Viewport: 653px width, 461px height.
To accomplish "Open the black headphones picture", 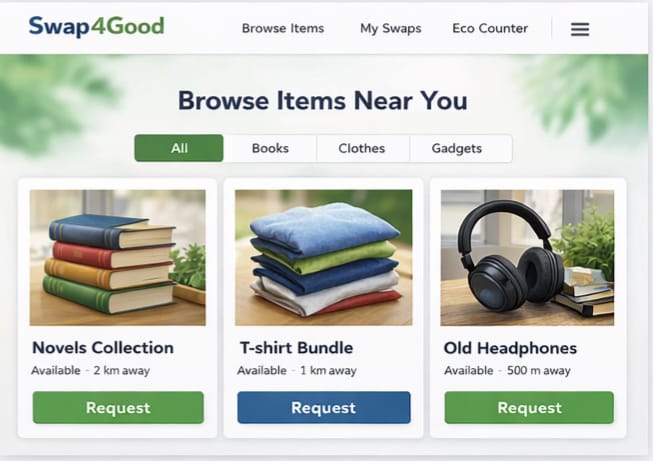I will click(527, 257).
